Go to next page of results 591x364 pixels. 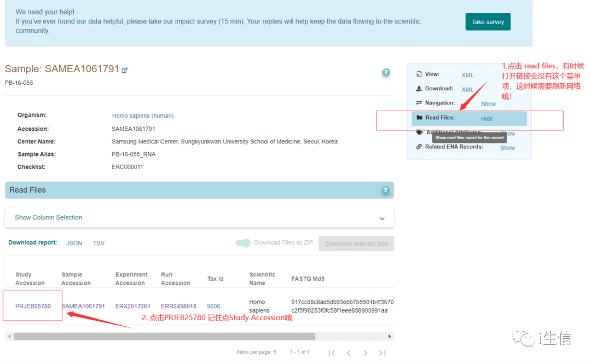[x=366, y=353]
